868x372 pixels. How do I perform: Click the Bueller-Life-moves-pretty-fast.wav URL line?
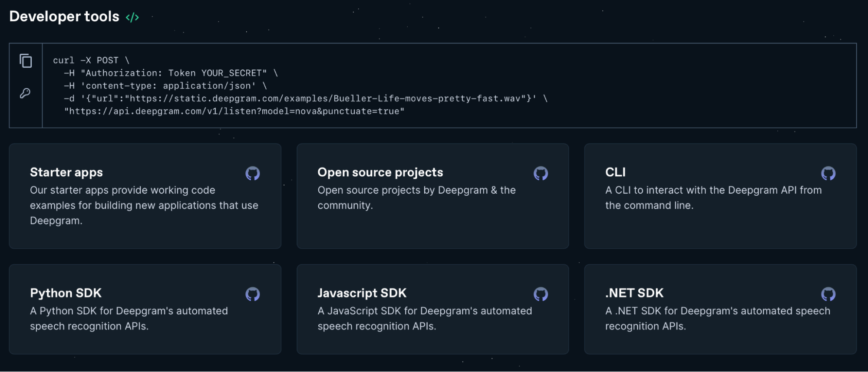306,99
